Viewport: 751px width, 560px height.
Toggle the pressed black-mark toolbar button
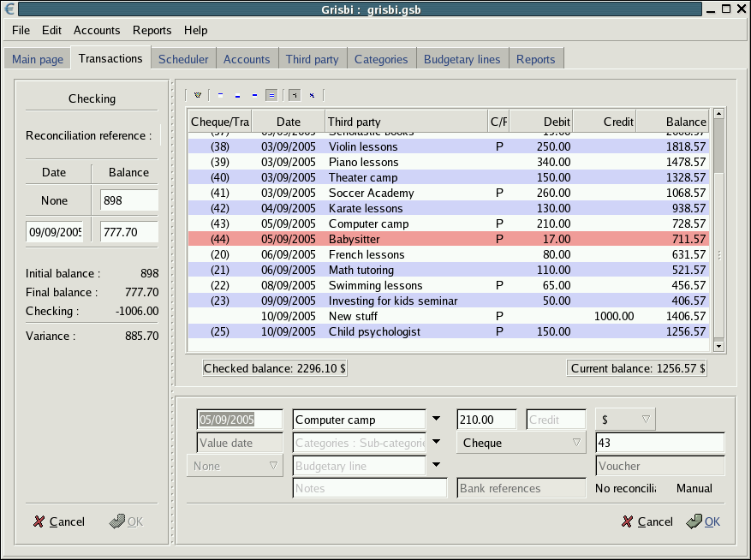pyautogui.click(x=294, y=95)
